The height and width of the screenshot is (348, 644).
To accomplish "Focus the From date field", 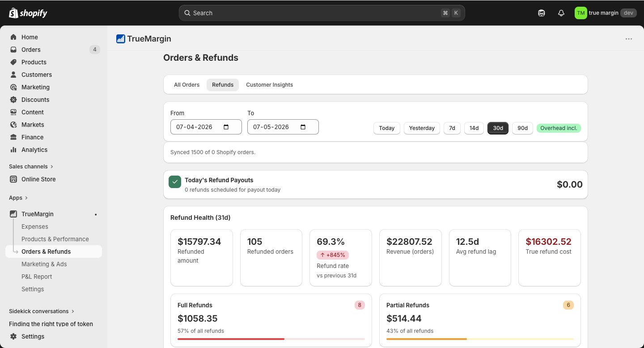I will pyautogui.click(x=206, y=127).
